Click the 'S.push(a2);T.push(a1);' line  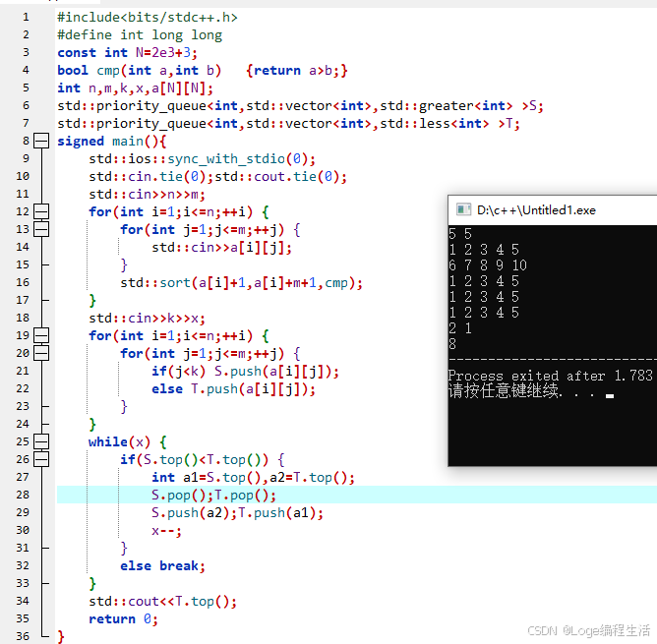tap(238, 513)
